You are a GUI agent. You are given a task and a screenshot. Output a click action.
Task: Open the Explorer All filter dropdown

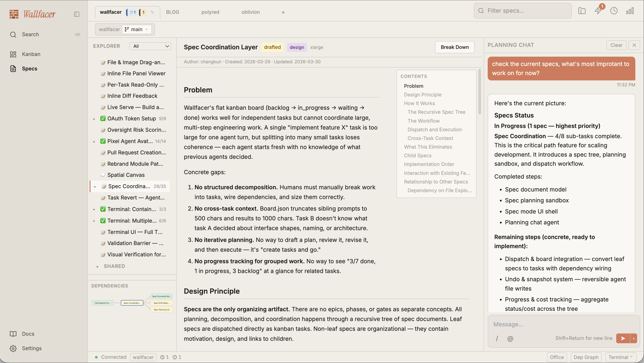pyautogui.click(x=150, y=46)
